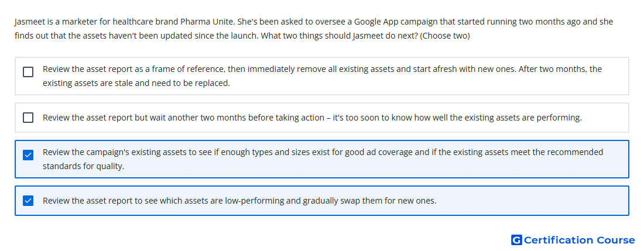Click the line 'existing assets are stale and need to be replaced'
This screenshot has height=251, width=644.
[136, 83]
